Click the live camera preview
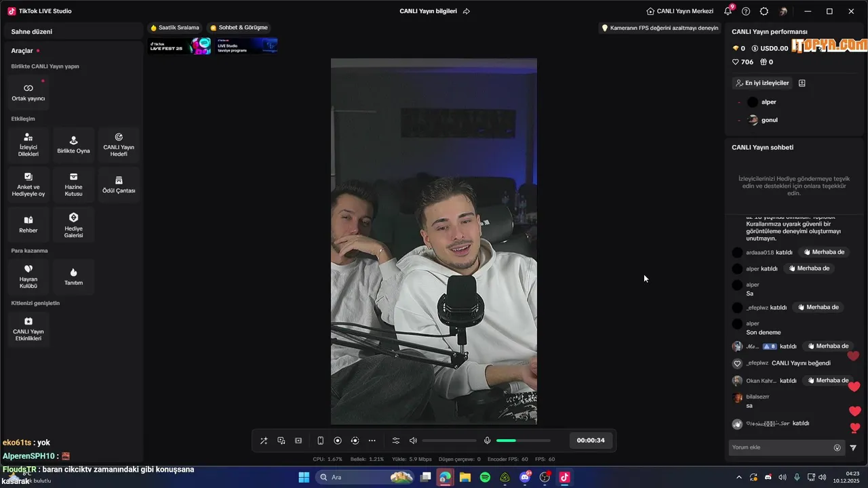This screenshot has height=488, width=868. tap(434, 241)
